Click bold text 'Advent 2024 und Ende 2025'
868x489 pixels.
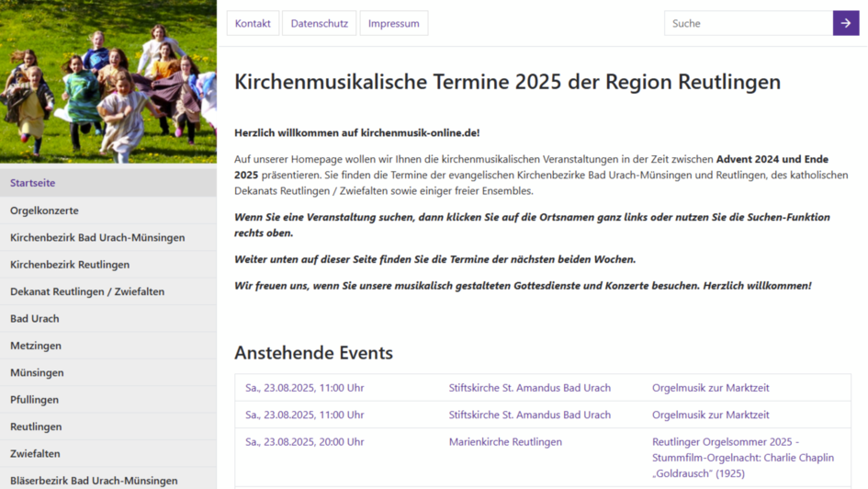(532, 166)
